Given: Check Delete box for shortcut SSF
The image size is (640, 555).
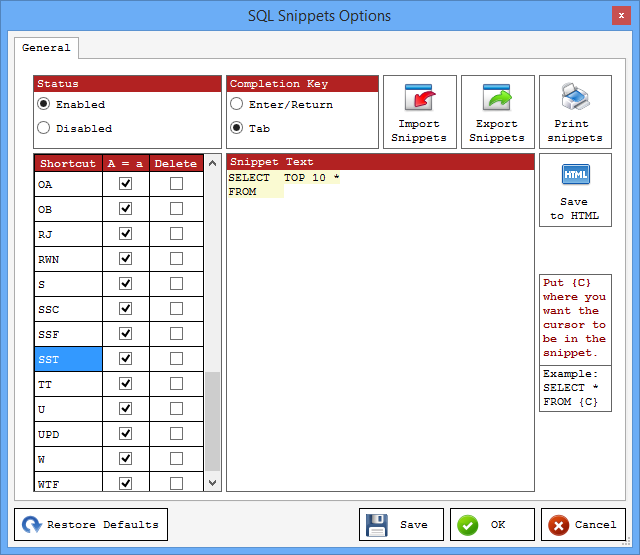Looking at the screenshot, I should click(176, 333).
